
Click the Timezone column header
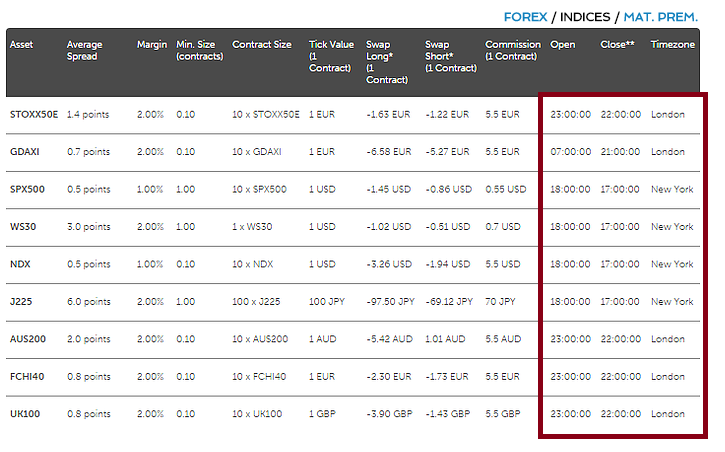pos(672,45)
